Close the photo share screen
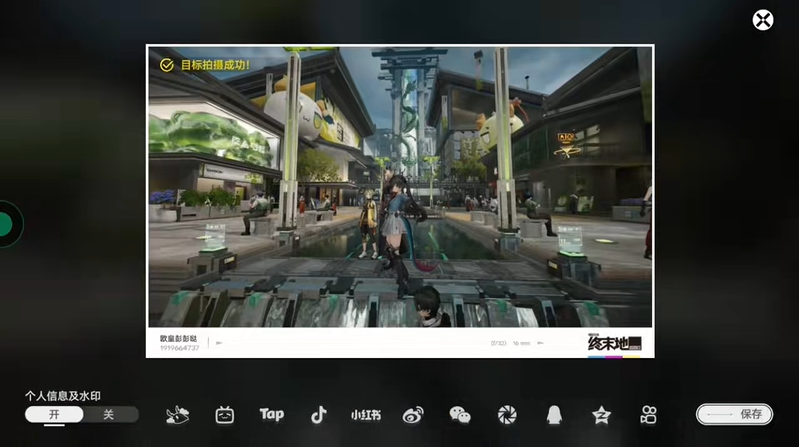Viewport: 799px width, 447px height. pyautogui.click(x=763, y=20)
